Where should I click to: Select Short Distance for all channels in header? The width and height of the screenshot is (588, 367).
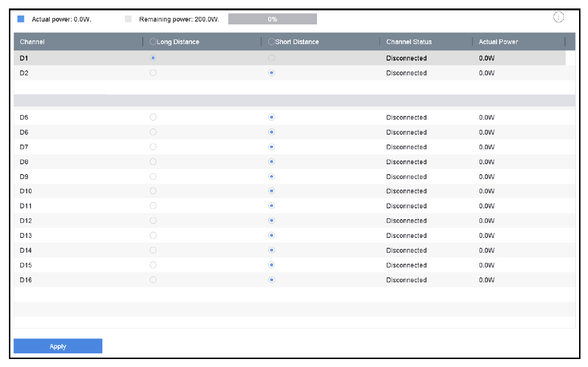271,42
